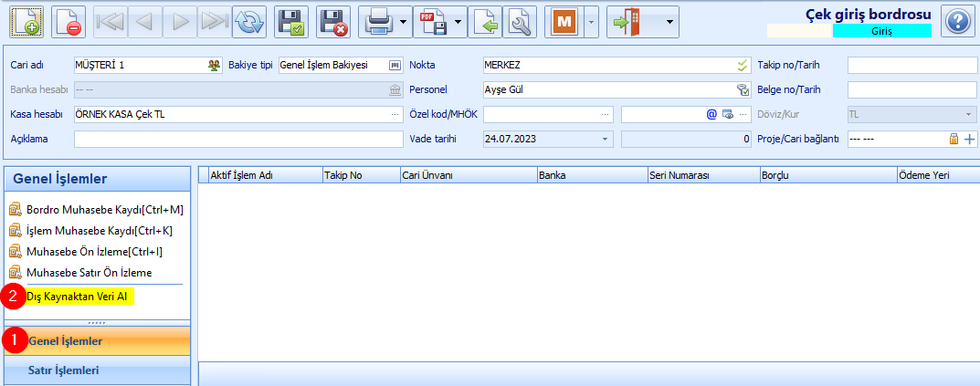Click the delete record icon with red minus
The image size is (980, 386).
68,22
